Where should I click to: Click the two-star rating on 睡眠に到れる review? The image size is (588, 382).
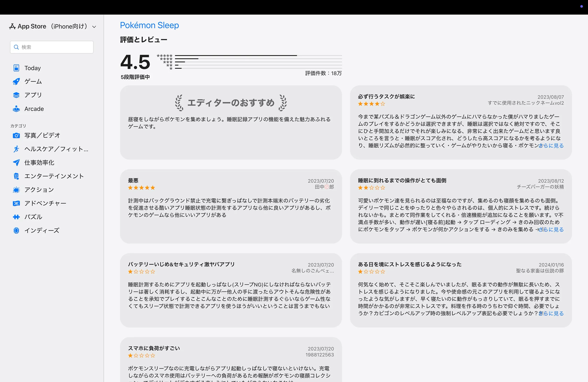coord(372,188)
